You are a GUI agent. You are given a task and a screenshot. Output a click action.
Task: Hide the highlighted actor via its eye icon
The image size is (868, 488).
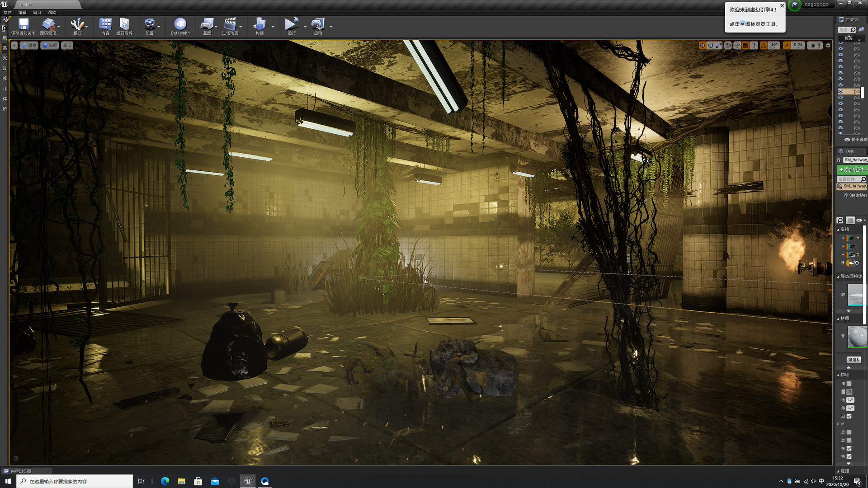pos(840,91)
